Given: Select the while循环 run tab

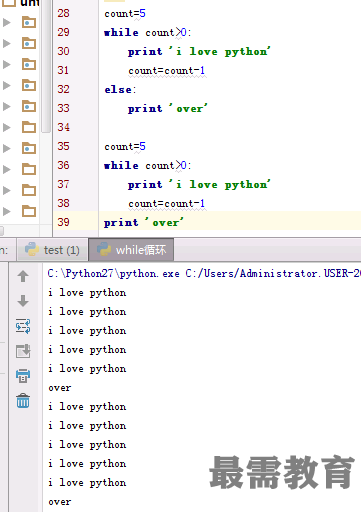Looking at the screenshot, I should tap(131, 250).
